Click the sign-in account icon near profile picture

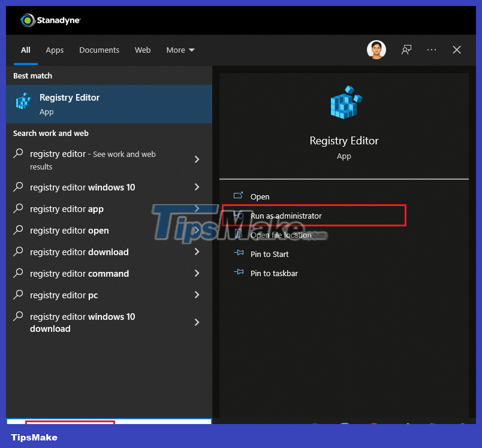click(406, 50)
